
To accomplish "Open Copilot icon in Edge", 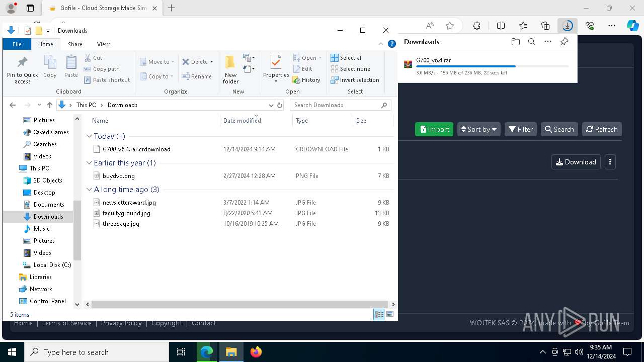I will (632, 26).
